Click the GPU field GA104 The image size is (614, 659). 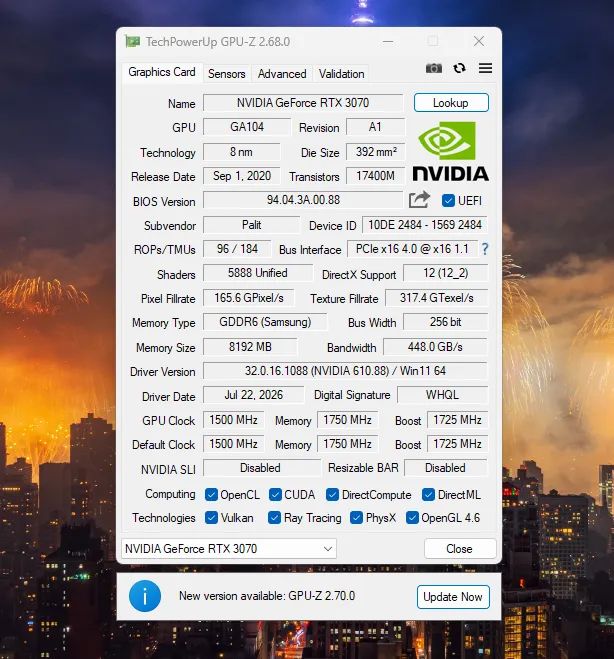pyautogui.click(x=247, y=127)
